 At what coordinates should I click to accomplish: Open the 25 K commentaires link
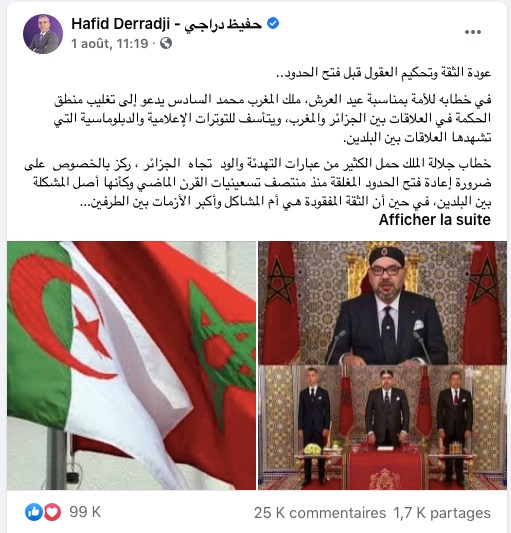point(320,513)
